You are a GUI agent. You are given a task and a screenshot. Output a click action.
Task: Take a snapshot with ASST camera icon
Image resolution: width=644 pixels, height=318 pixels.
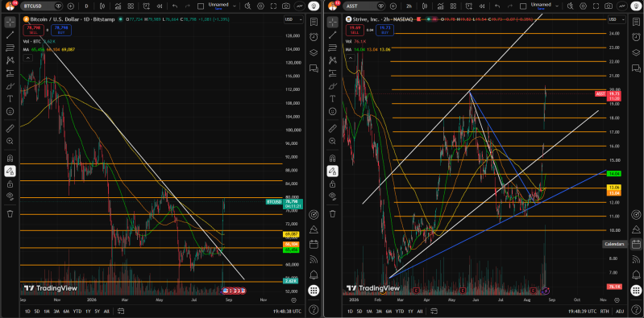[x=608, y=6]
